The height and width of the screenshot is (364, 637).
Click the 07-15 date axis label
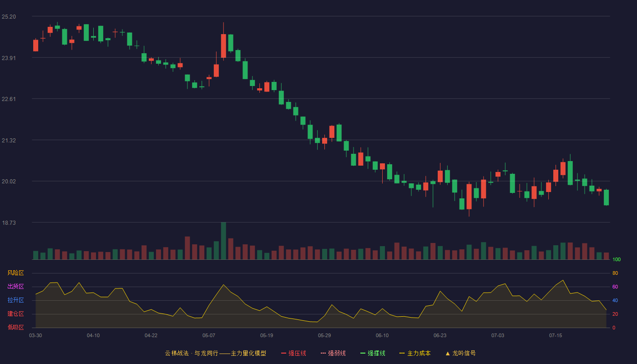(556, 335)
